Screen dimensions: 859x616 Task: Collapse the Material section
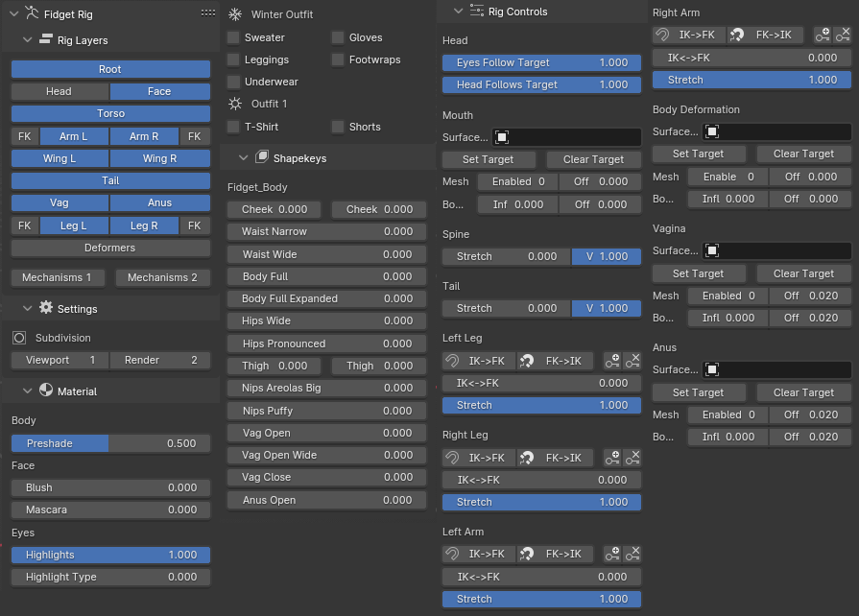click(x=28, y=391)
